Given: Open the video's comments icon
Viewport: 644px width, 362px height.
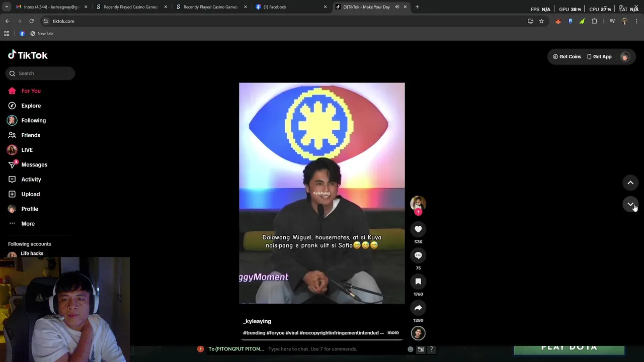Looking at the screenshot, I should point(418,255).
